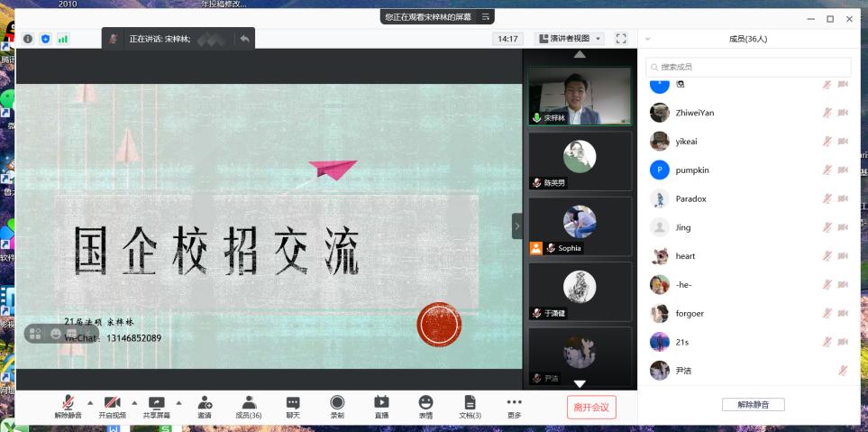This screenshot has height=432, width=868.
Task: Toggle 开启视频 camera button
Action: tap(113, 406)
